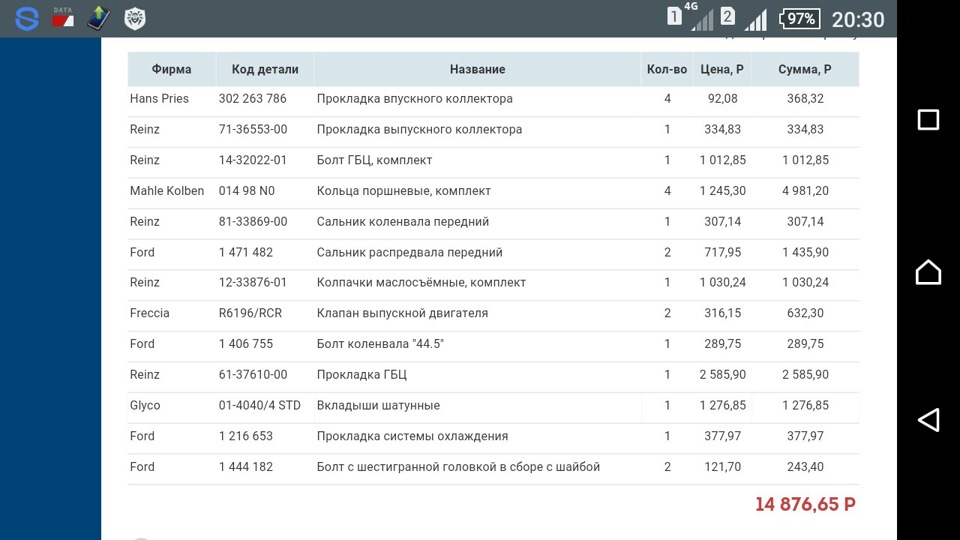
Task: Select Кольца поршневые, комплект name
Action: point(403,190)
